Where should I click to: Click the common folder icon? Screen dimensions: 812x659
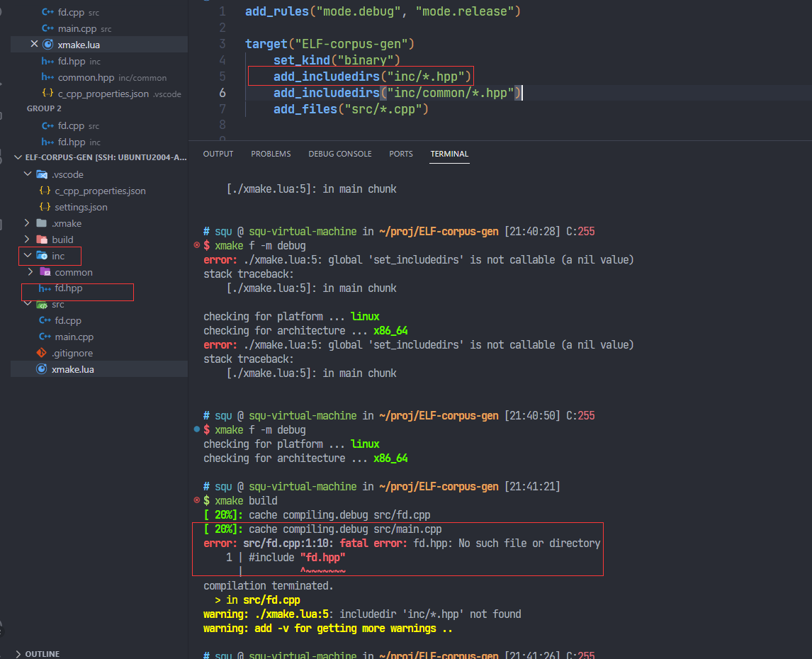[45, 272]
